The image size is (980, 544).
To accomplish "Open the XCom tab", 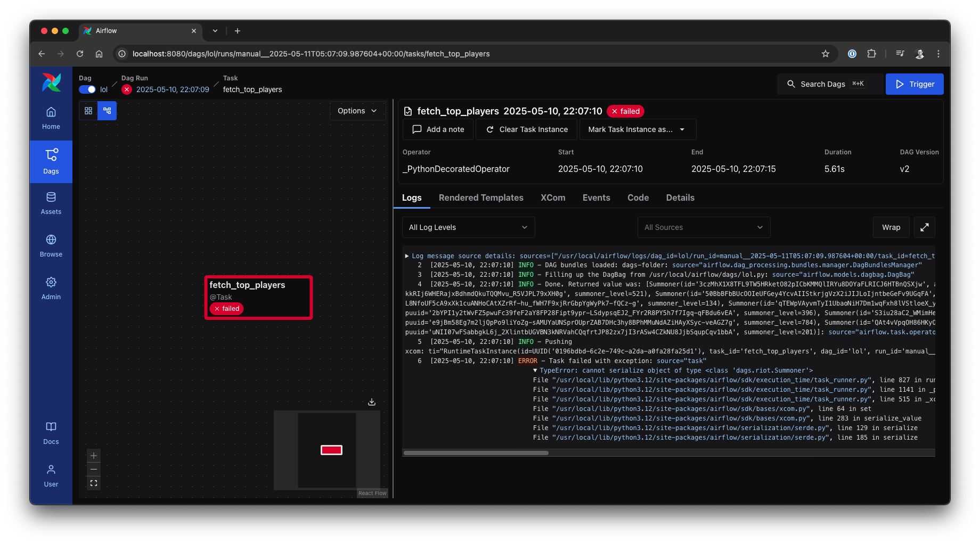I will tap(552, 197).
